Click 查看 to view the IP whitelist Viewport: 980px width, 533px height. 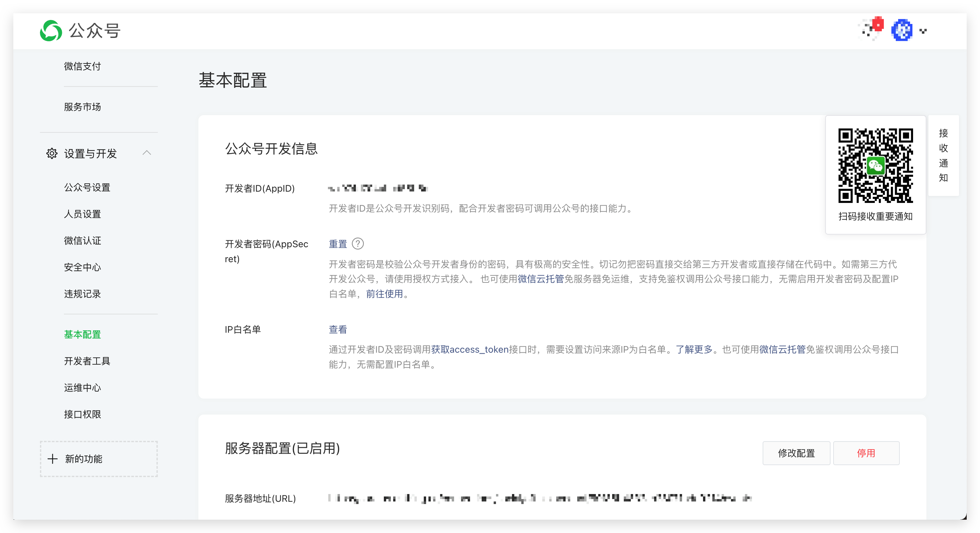pos(338,329)
